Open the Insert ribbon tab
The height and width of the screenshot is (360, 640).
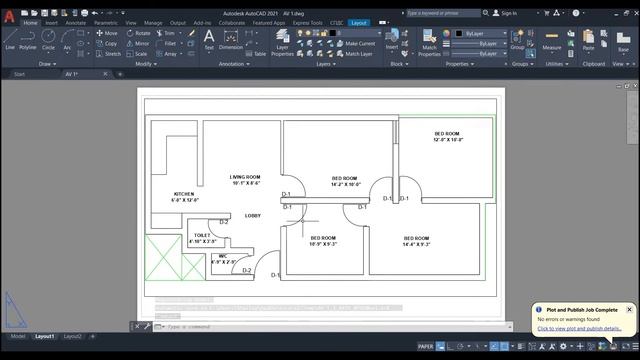tap(51, 23)
